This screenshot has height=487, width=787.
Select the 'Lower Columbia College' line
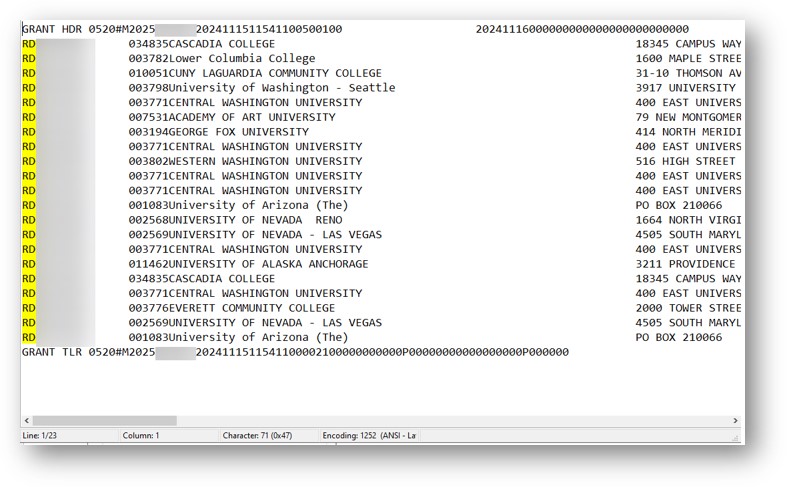381,59
